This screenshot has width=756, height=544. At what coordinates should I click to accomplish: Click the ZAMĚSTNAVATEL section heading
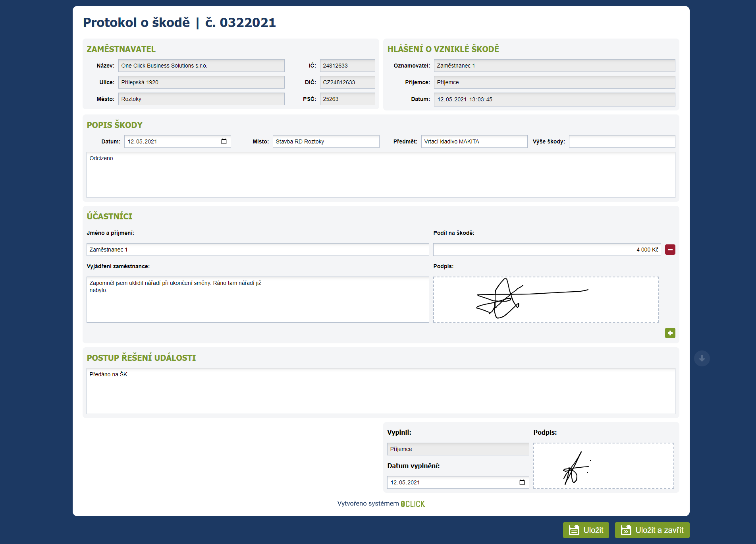point(121,49)
